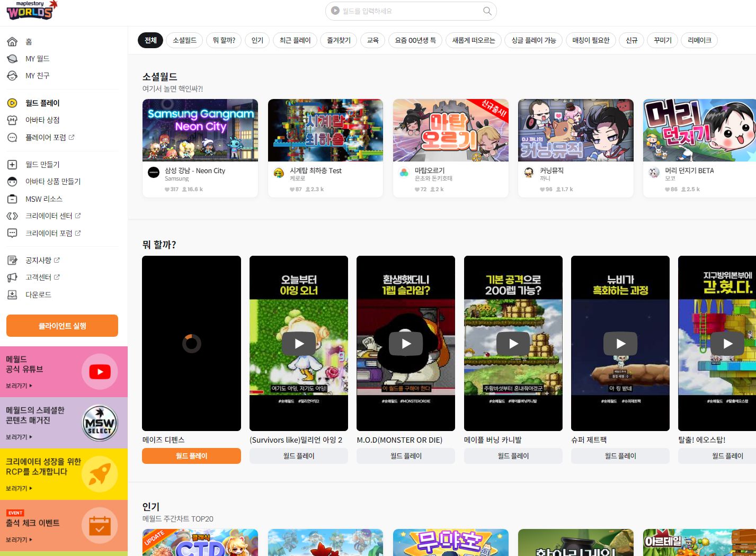Click 월드 플레이 under 밀리언 아잉 2

299,456
